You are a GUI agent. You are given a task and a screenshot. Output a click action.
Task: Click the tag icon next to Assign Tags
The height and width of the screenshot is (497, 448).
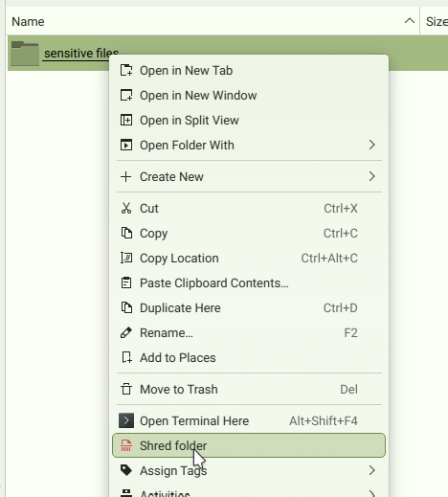[126, 470]
